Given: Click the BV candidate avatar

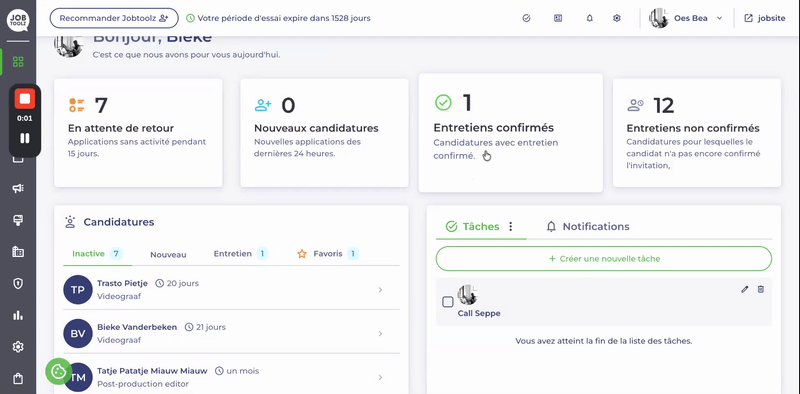Looking at the screenshot, I should point(78,334).
